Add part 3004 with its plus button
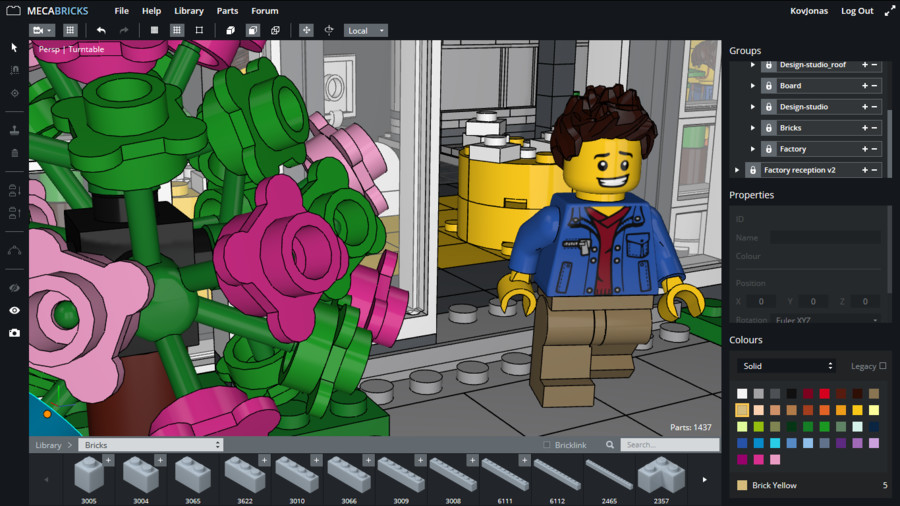900x506 pixels. coord(160,460)
